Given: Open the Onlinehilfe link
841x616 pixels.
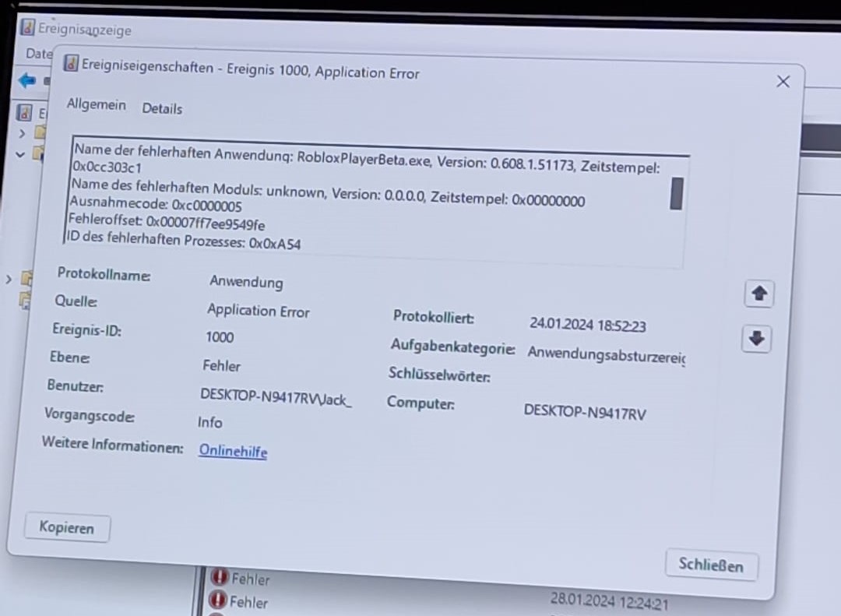Looking at the screenshot, I should pos(233,451).
